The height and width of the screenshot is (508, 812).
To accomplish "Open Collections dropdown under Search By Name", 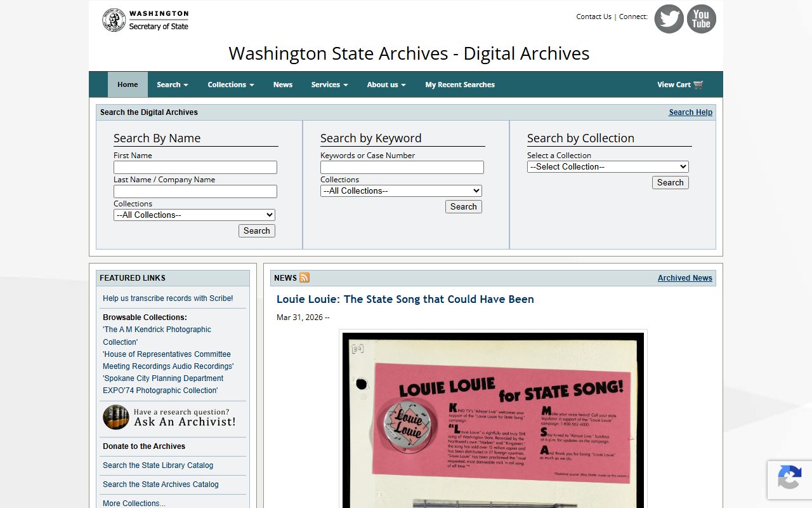I will [x=194, y=215].
